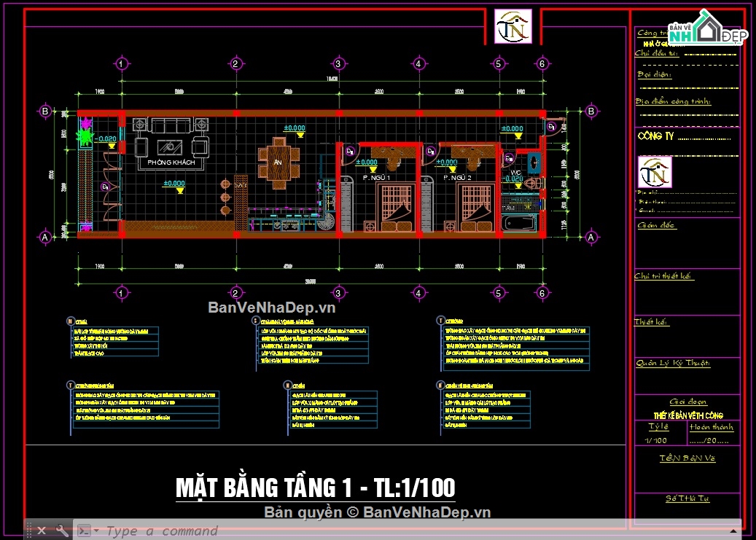This screenshot has height=540, width=756.
Task: Select the PHÒNG KHÁCH room label
Action: pyautogui.click(x=171, y=163)
